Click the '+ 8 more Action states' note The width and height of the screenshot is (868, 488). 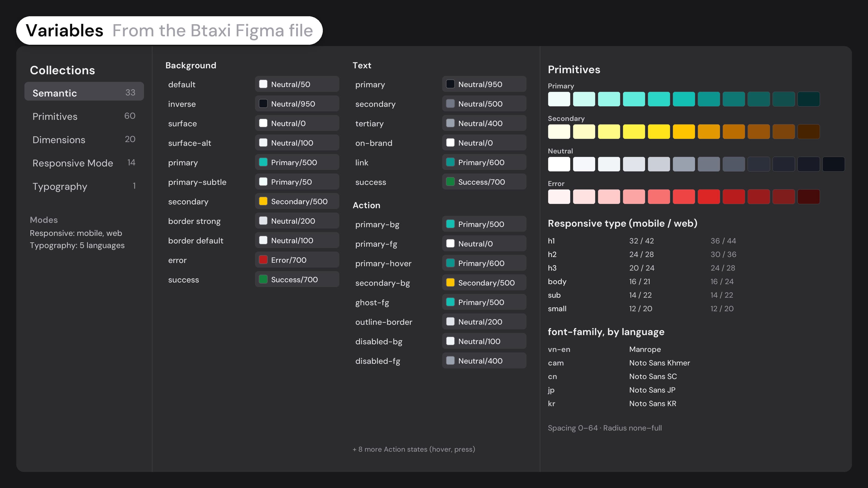414,449
